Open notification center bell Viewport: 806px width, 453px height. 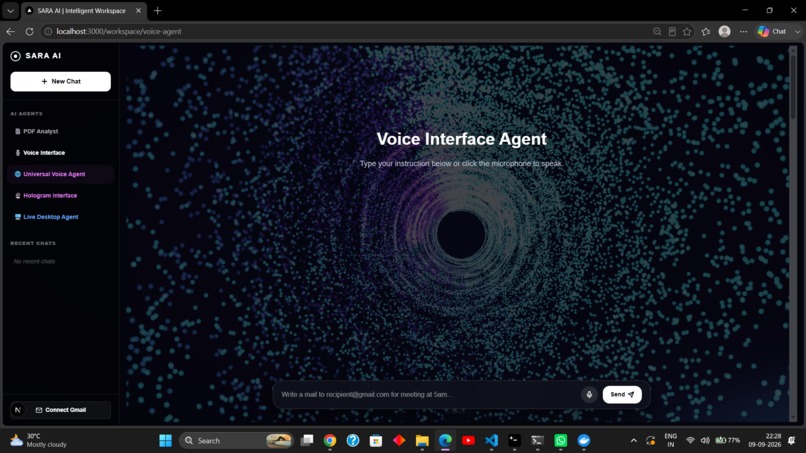pos(792,441)
